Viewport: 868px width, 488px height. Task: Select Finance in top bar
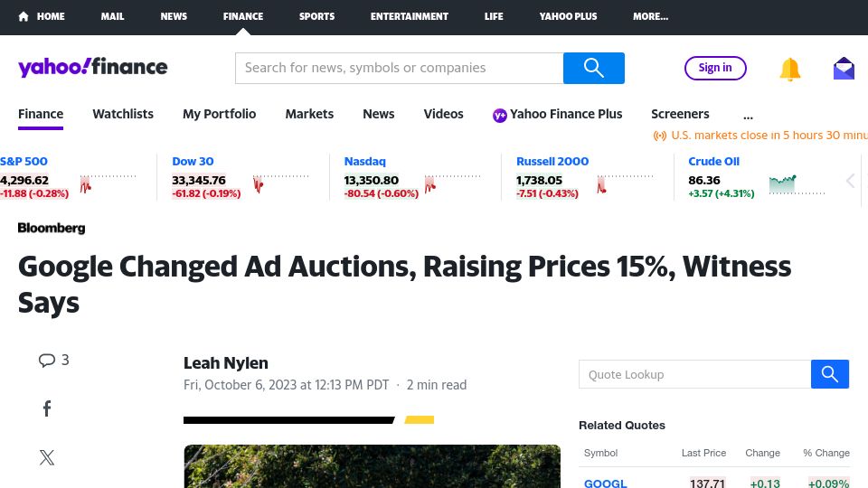(x=243, y=16)
